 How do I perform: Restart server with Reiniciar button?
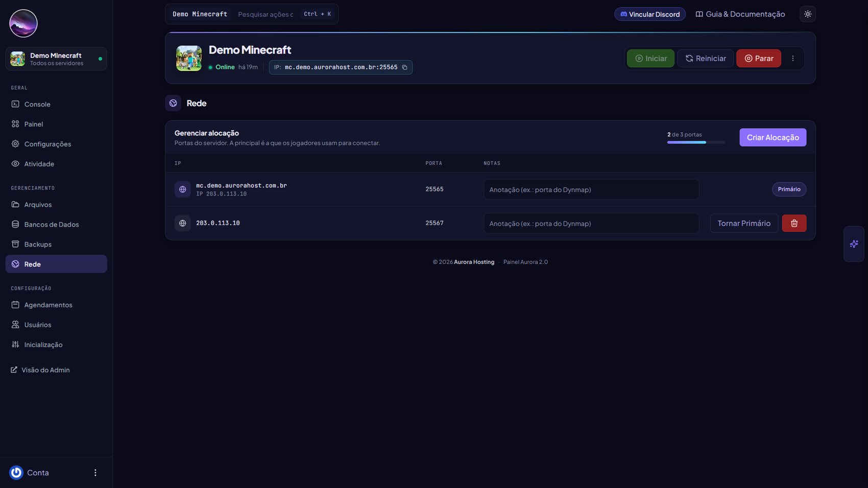(x=705, y=58)
